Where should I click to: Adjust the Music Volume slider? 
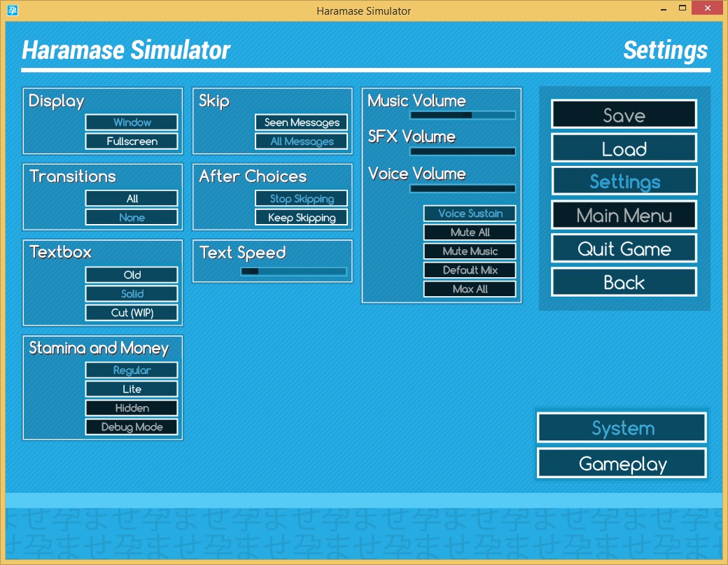pyautogui.click(x=463, y=115)
